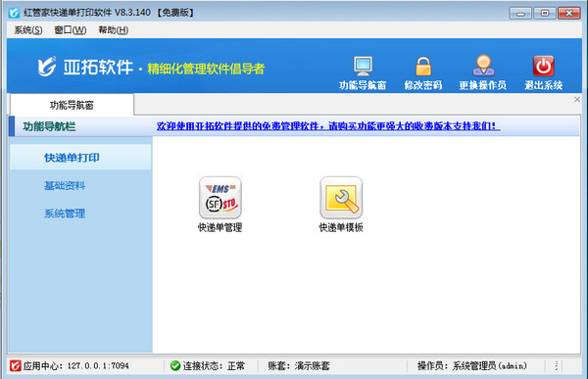Viewport: 588px width, 379px height.
Task: Click the 应用中心 red icon in status bar
Action: [16, 365]
